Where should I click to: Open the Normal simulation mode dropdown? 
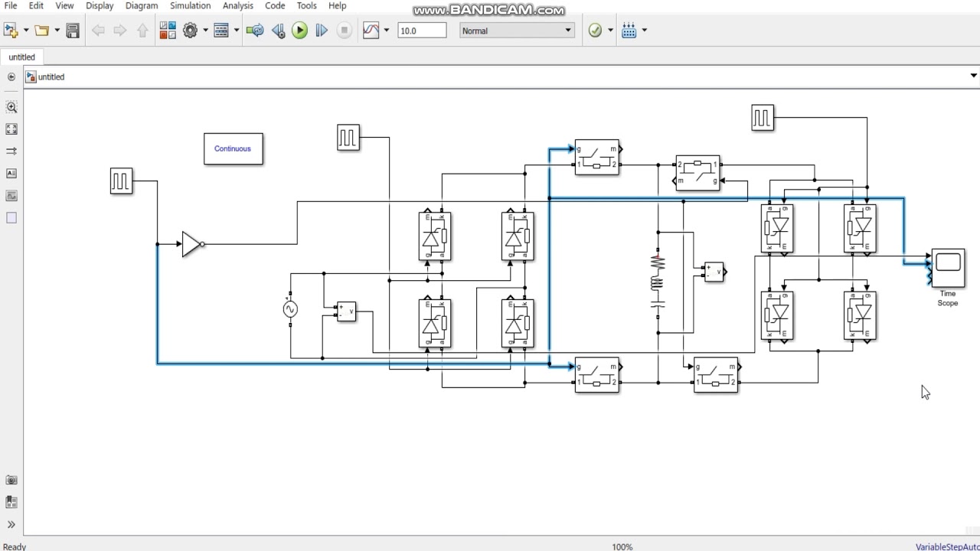tap(517, 31)
